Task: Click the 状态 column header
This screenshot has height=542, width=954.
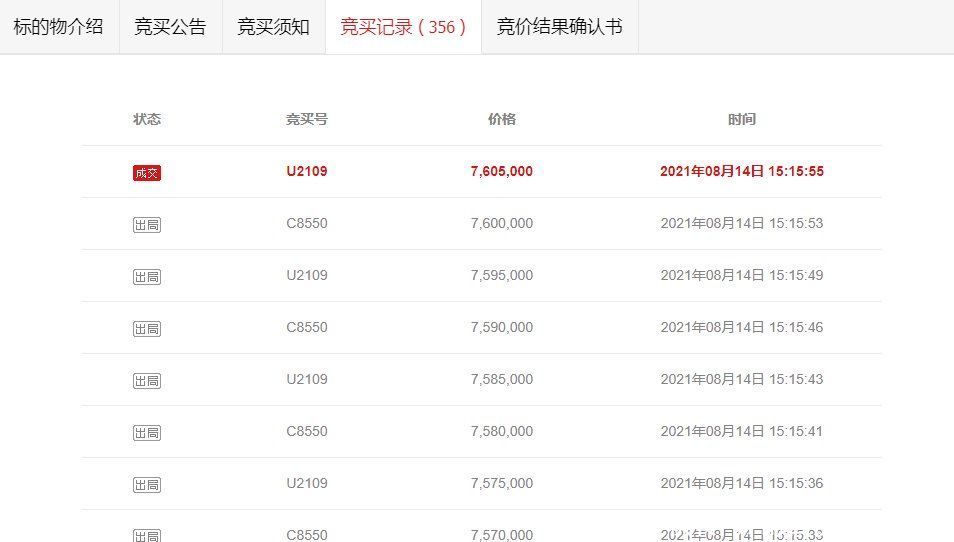Action: pyautogui.click(x=147, y=119)
